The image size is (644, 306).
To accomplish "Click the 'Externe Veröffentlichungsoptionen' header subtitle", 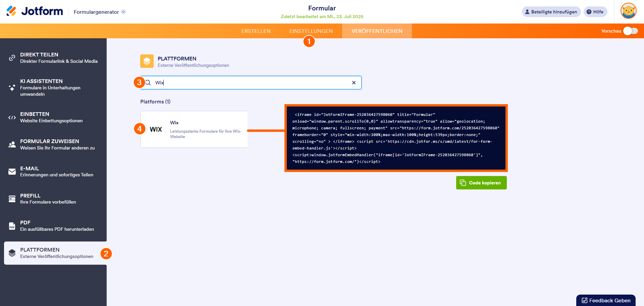I will (194, 65).
